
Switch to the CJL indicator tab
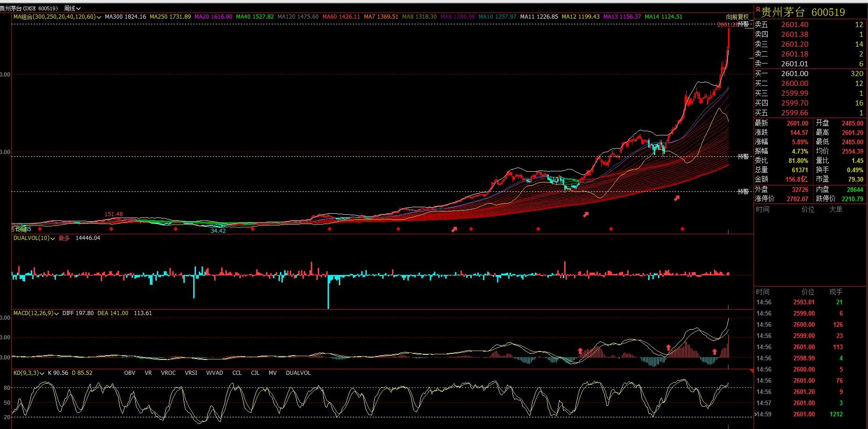pos(255,373)
